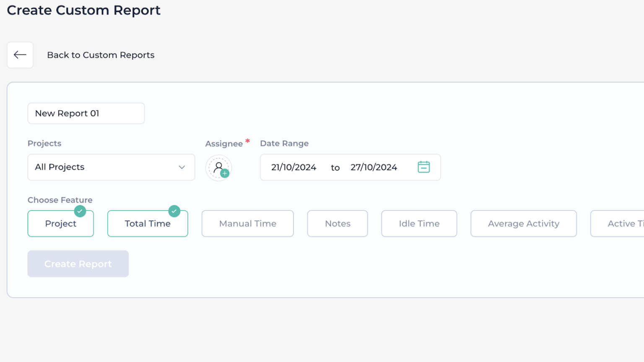Deselect the Project feature chip
644x362 pixels.
60,223
